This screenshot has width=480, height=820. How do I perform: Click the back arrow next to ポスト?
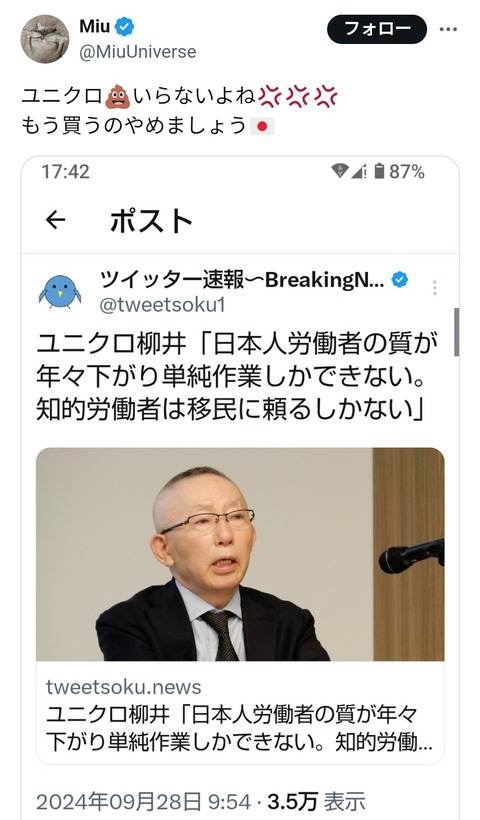coord(55,221)
